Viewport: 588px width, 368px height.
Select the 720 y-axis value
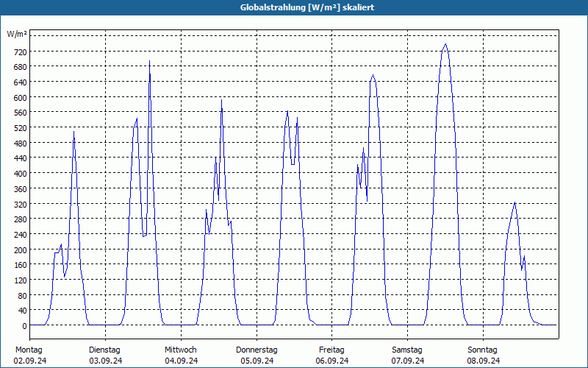point(20,52)
